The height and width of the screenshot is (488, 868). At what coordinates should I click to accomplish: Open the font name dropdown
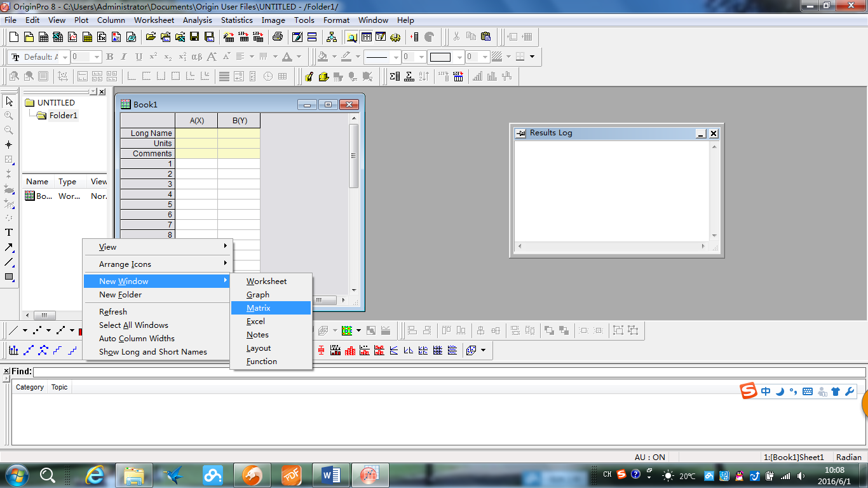64,57
